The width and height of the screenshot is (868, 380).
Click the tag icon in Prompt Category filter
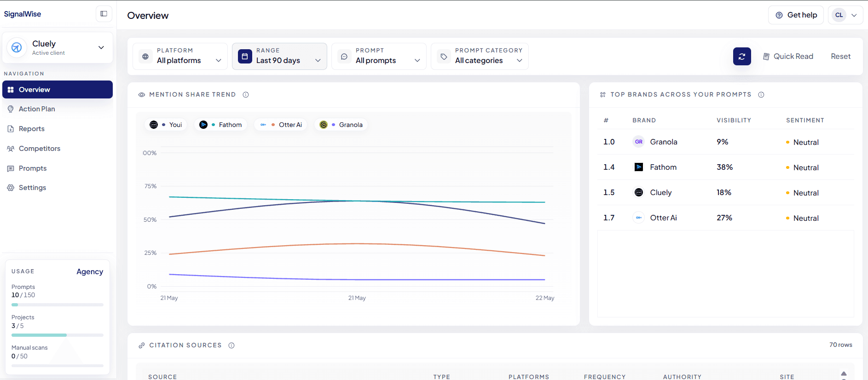[444, 57]
